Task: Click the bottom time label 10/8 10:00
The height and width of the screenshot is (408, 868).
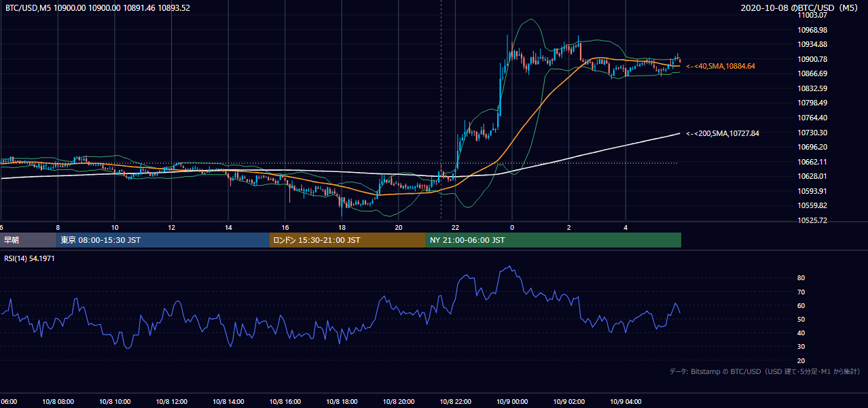Action: 115,402
